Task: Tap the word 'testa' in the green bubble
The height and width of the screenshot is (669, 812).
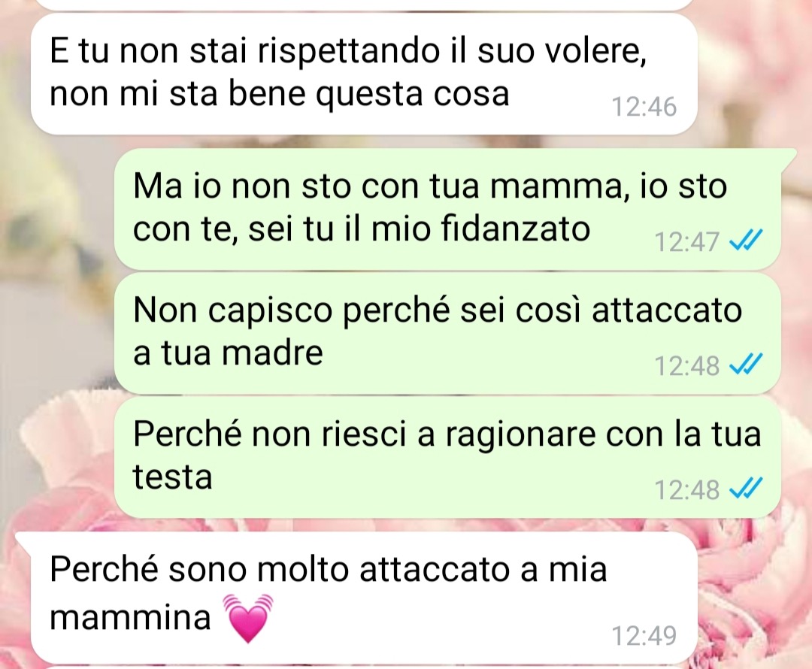Action: pos(172,477)
